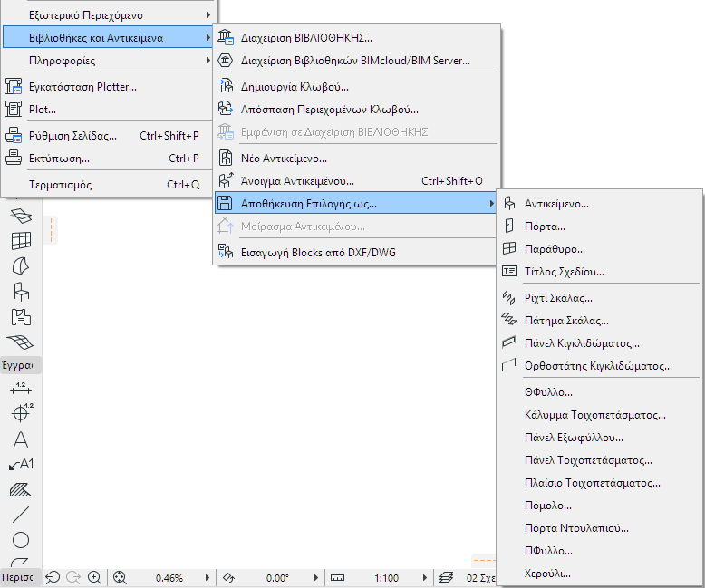The height and width of the screenshot is (588, 705).
Task: Save selection as Αντικείμενο...
Action: coord(600,204)
